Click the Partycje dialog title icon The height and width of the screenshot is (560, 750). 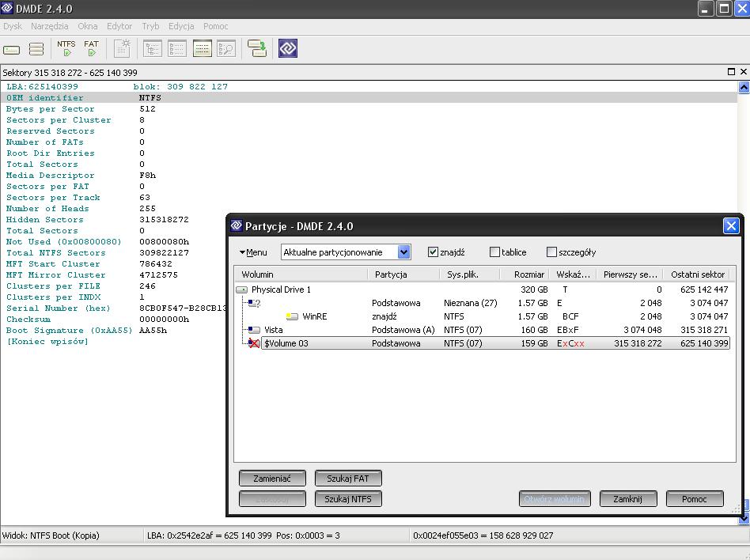(x=237, y=225)
